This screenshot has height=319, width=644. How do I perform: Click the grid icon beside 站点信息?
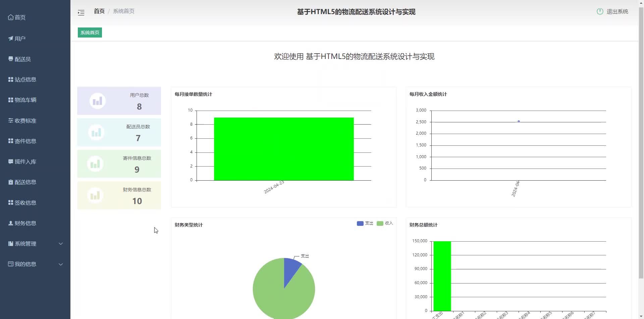[11, 79]
